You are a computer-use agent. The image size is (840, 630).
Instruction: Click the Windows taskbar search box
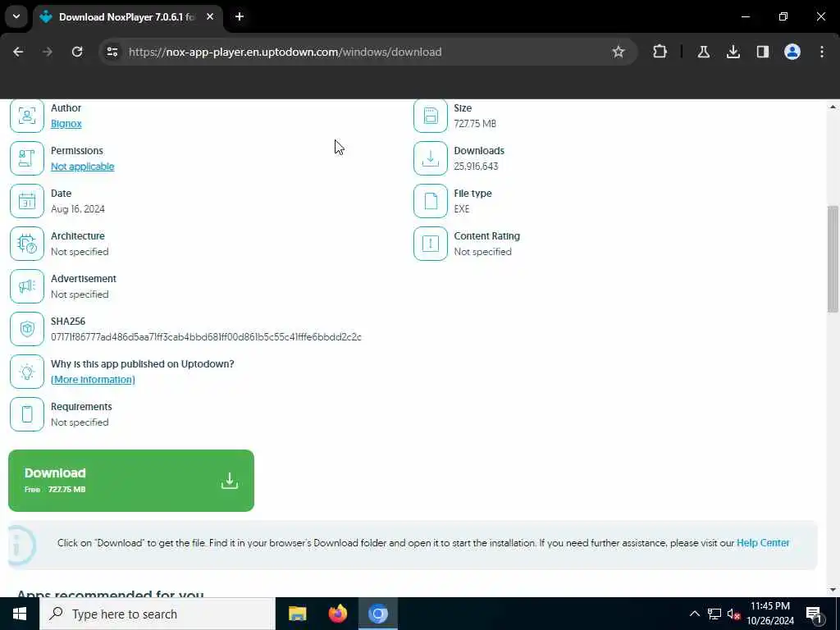(157, 614)
